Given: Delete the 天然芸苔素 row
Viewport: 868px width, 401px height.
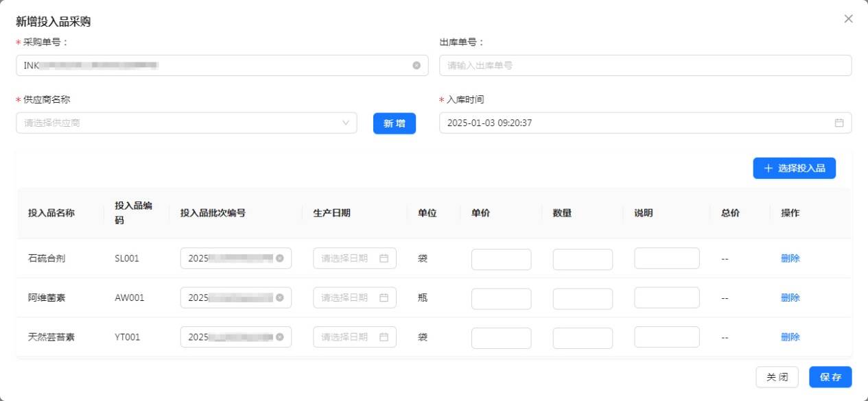Looking at the screenshot, I should (x=790, y=337).
